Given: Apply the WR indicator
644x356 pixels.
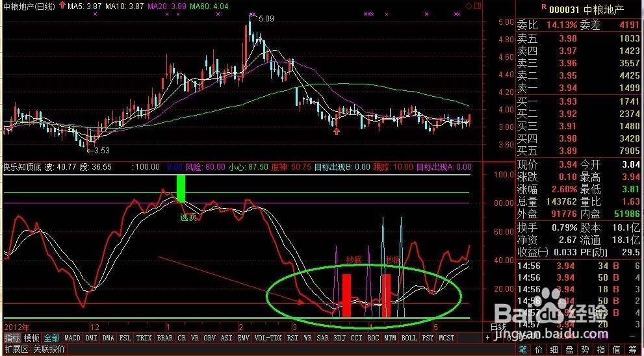Looking at the screenshot, I should point(307,338).
